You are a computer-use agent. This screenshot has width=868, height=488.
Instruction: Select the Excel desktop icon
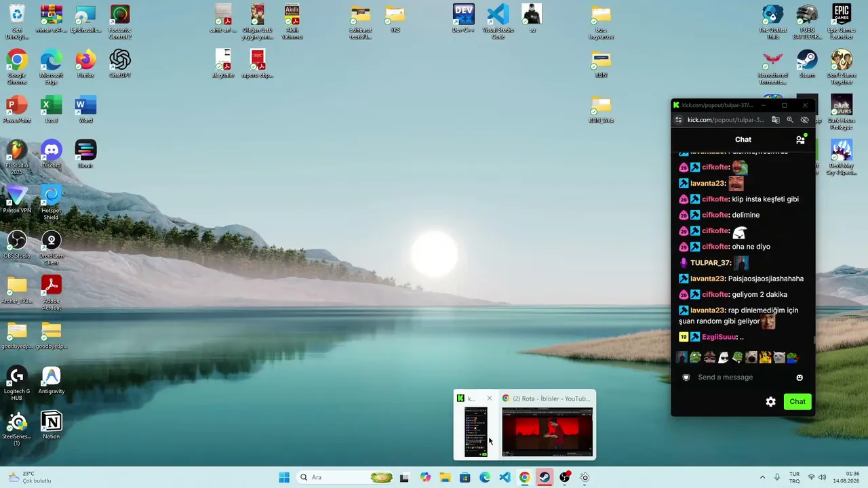coord(51,109)
